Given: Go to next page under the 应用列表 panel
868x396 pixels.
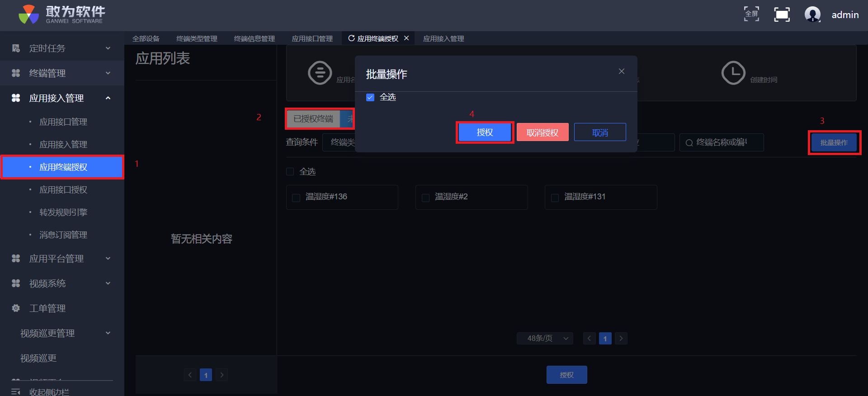Looking at the screenshot, I should tap(222, 375).
